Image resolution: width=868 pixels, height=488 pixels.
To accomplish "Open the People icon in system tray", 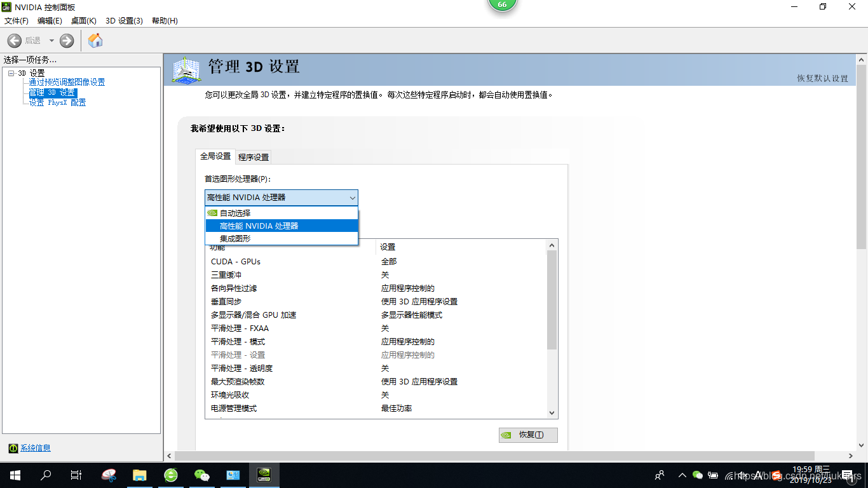I will coord(661,475).
